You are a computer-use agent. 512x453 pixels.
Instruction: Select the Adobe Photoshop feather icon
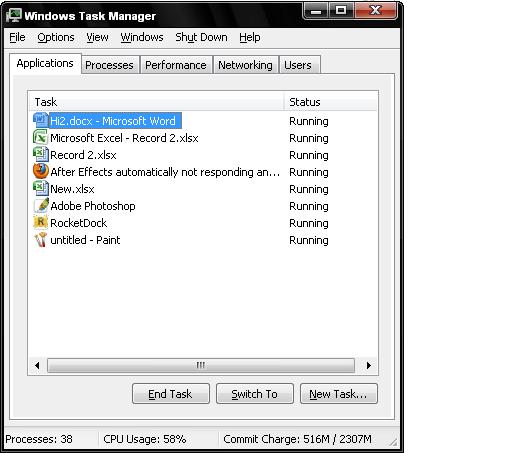click(x=41, y=205)
